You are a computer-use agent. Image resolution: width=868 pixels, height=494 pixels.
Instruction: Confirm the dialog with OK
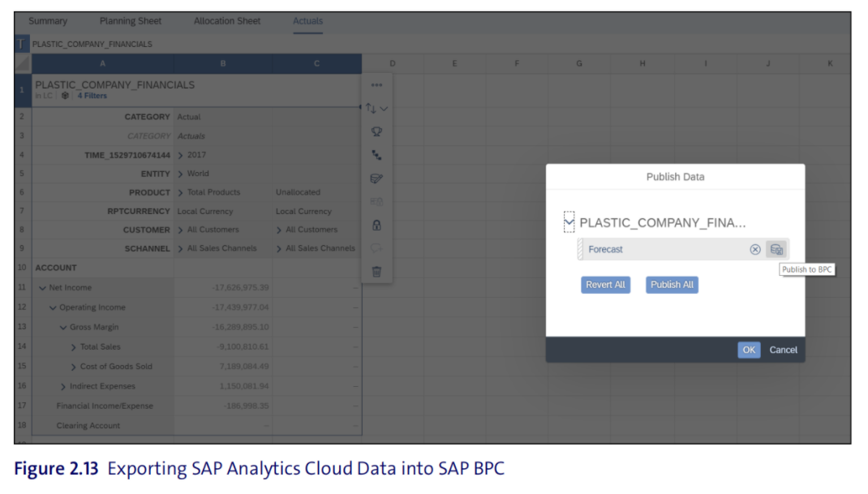pos(749,350)
